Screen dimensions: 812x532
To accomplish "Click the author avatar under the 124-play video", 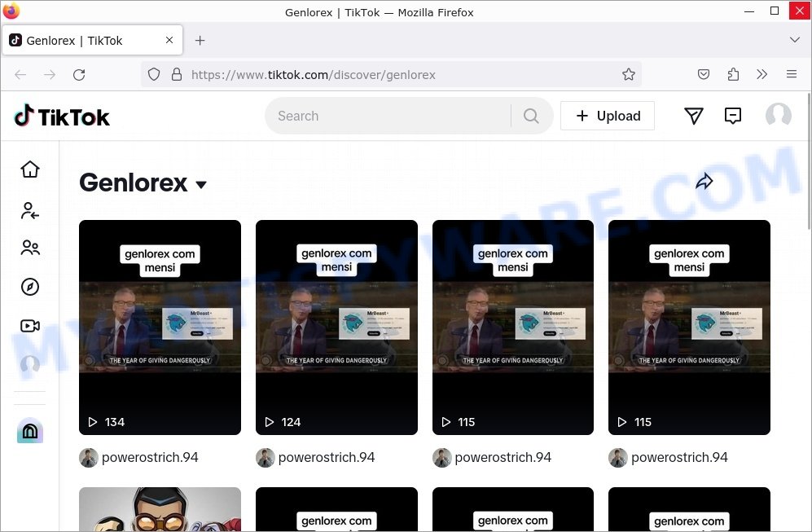I will pos(266,457).
